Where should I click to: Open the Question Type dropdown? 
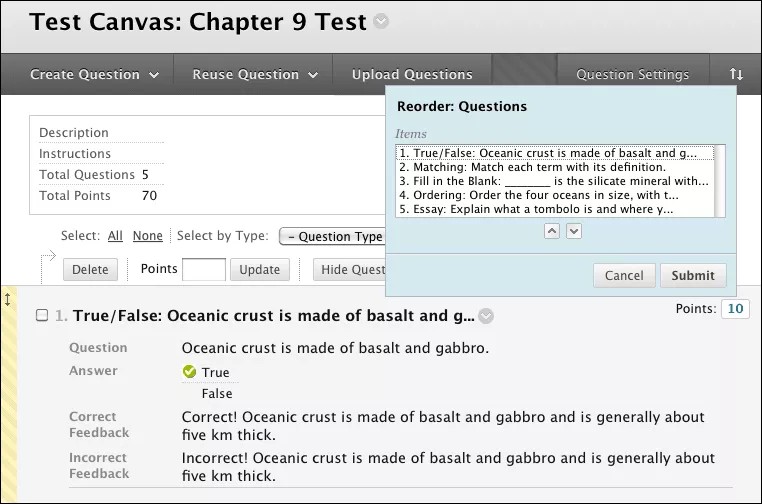click(x=333, y=237)
